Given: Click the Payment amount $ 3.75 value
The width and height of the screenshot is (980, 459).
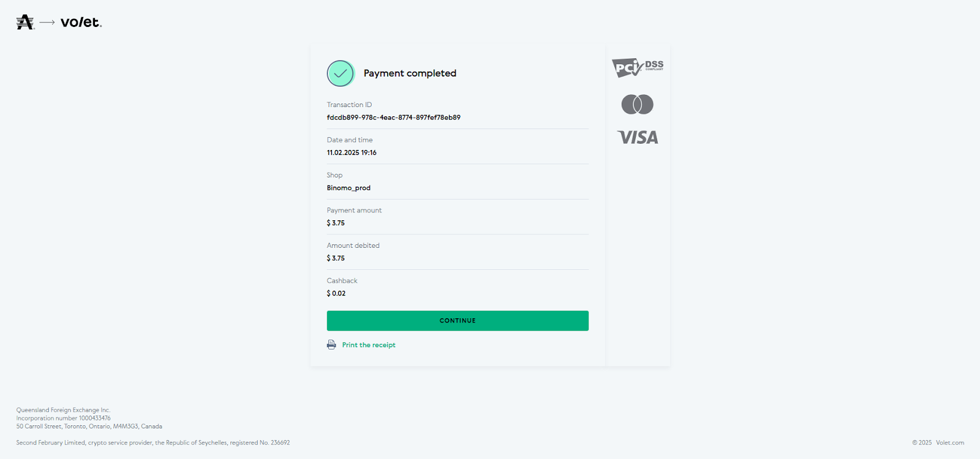Looking at the screenshot, I should [336, 223].
